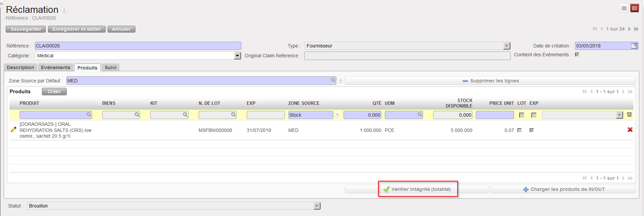644x216 pixels.
Task: Open the Evénements tab
Action: pos(55,67)
